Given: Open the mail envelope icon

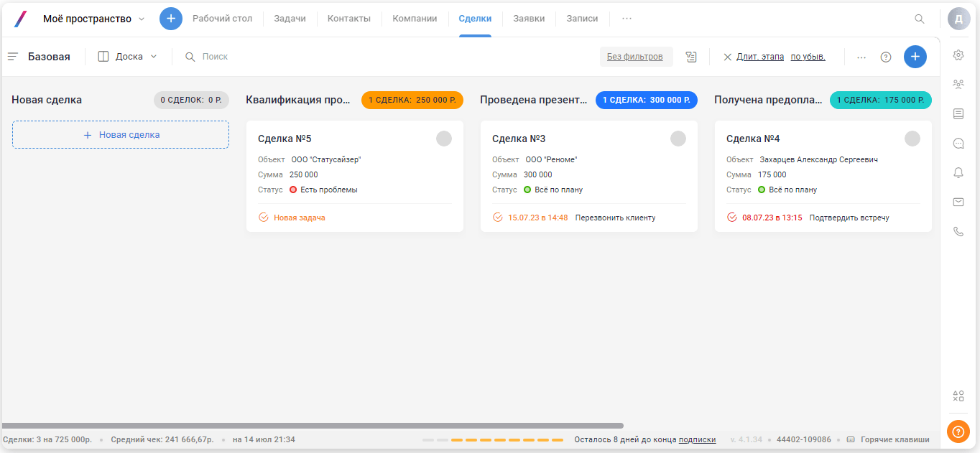Looking at the screenshot, I should [x=958, y=202].
